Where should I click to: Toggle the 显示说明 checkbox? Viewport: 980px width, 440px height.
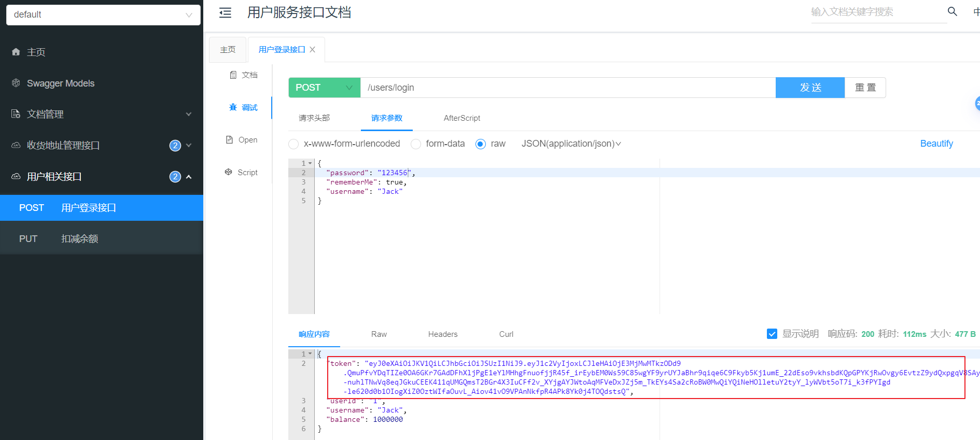tap(772, 334)
